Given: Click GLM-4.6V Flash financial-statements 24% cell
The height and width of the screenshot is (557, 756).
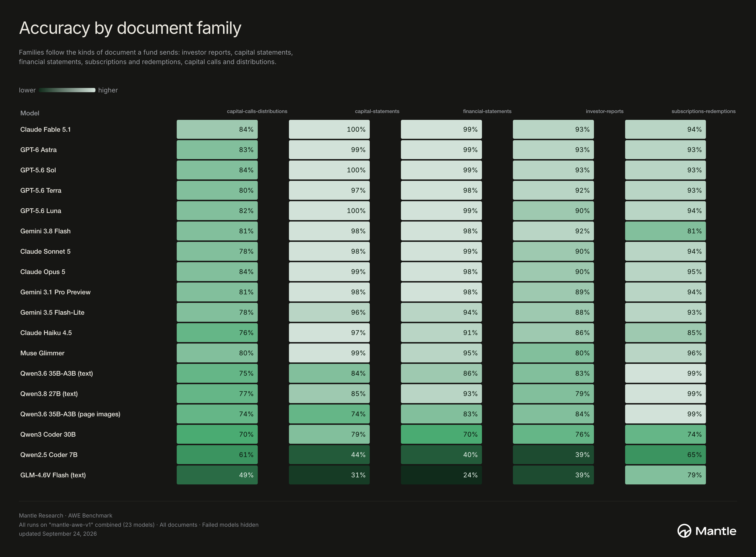Looking at the screenshot, I should (441, 475).
